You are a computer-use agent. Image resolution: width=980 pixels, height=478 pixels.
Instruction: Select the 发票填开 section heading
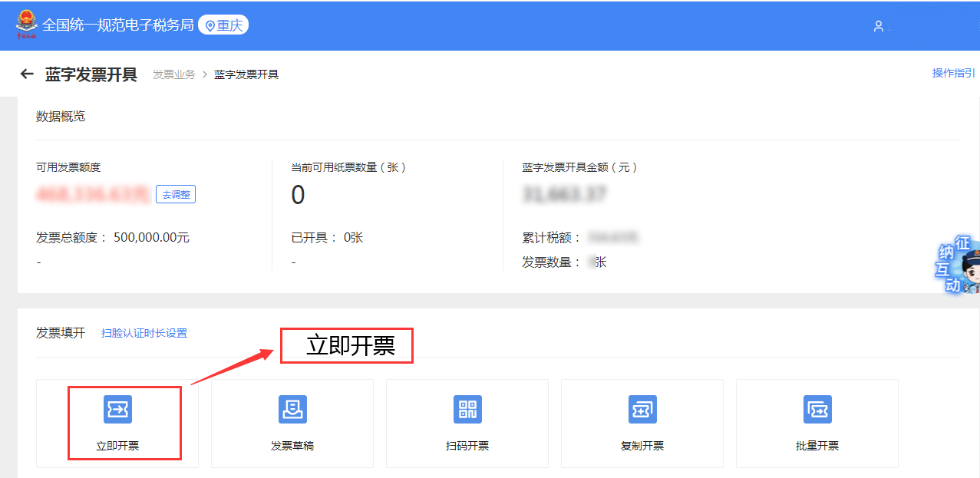pyautogui.click(x=61, y=333)
